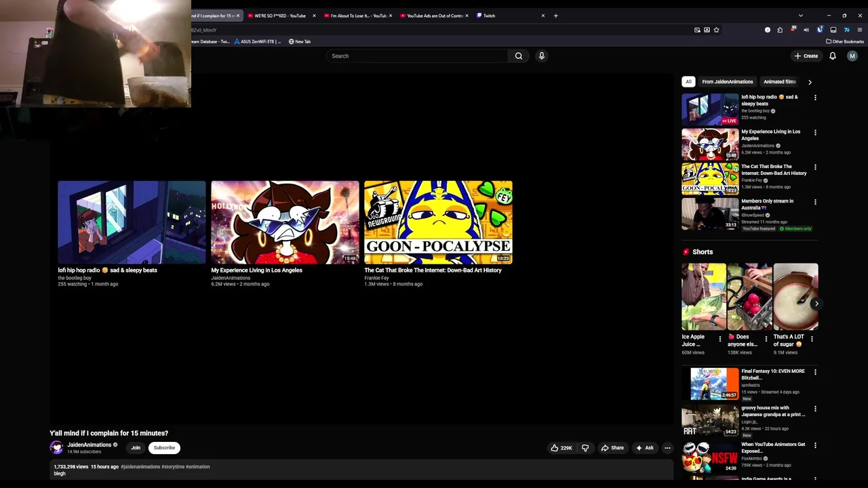The height and width of the screenshot is (488, 868).
Task: Click the Shorts section heading
Action: point(703,252)
